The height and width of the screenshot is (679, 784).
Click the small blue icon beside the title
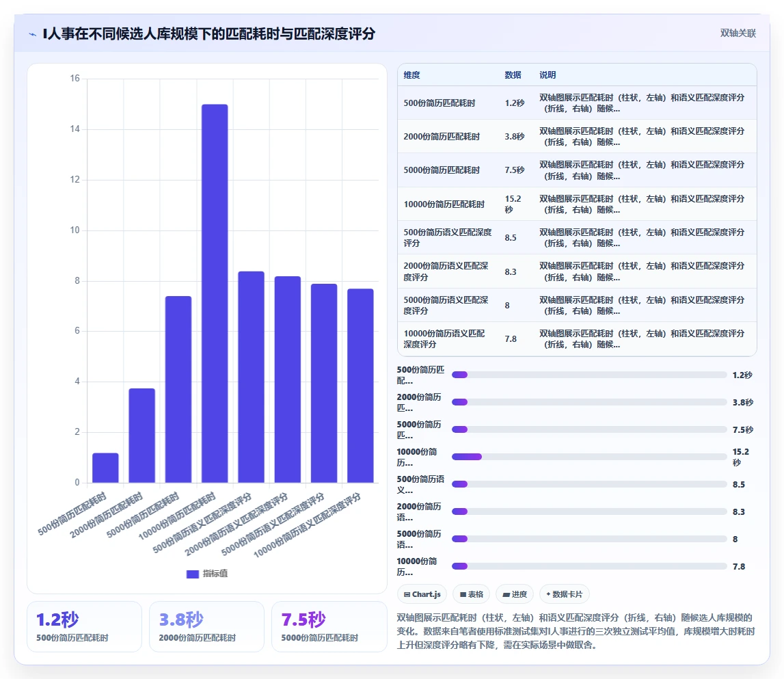click(x=33, y=34)
